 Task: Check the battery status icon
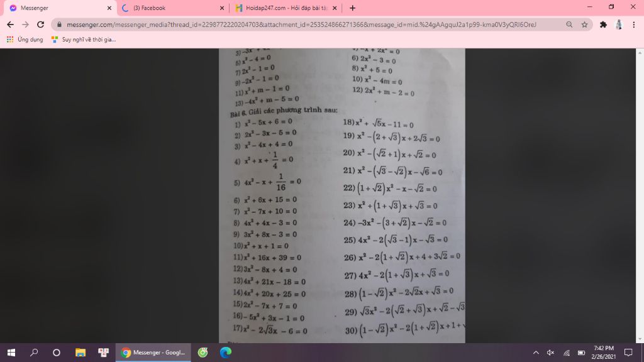581,353
